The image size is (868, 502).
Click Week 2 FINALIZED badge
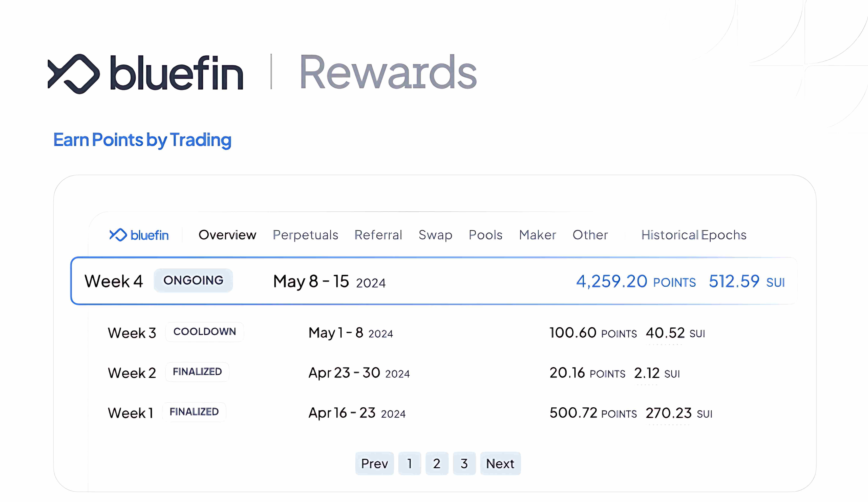tap(197, 372)
